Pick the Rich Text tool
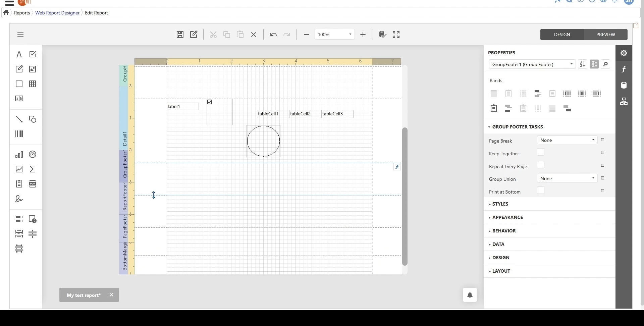The height and width of the screenshot is (326, 644). [x=19, y=69]
